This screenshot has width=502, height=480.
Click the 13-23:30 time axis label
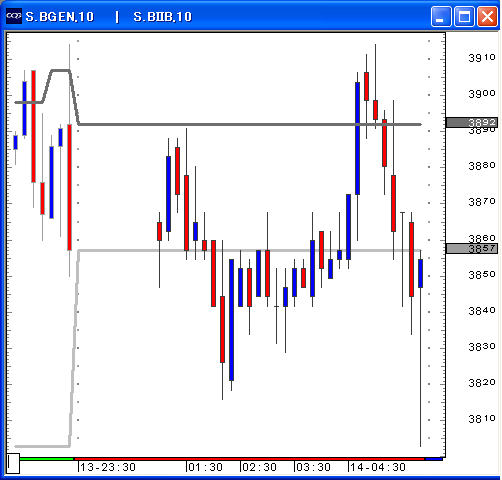(108, 467)
